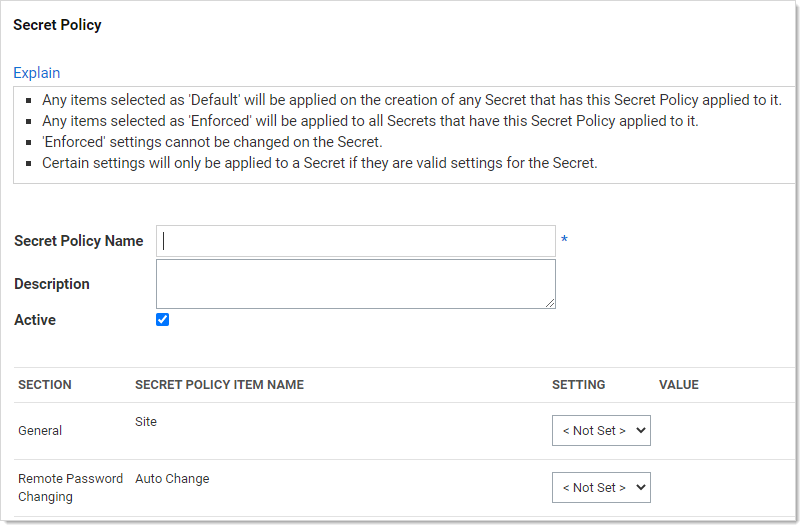804x529 pixels.
Task: Click the SETTING column header
Action: coord(579,385)
